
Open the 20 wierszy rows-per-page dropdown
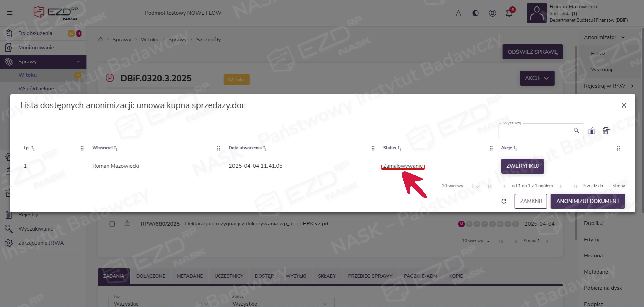pos(477,186)
